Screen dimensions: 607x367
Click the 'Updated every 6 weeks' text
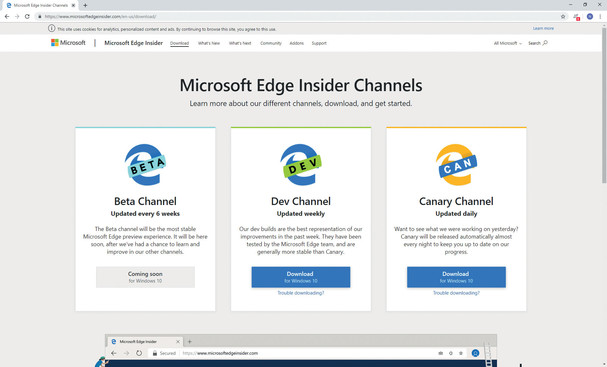[145, 214]
